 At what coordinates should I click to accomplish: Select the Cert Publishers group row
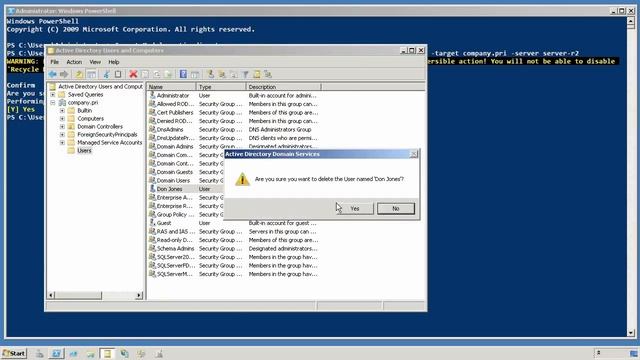click(233, 113)
